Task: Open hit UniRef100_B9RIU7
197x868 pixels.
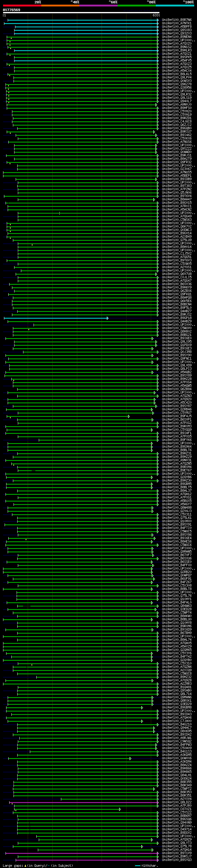Action: 176,132
